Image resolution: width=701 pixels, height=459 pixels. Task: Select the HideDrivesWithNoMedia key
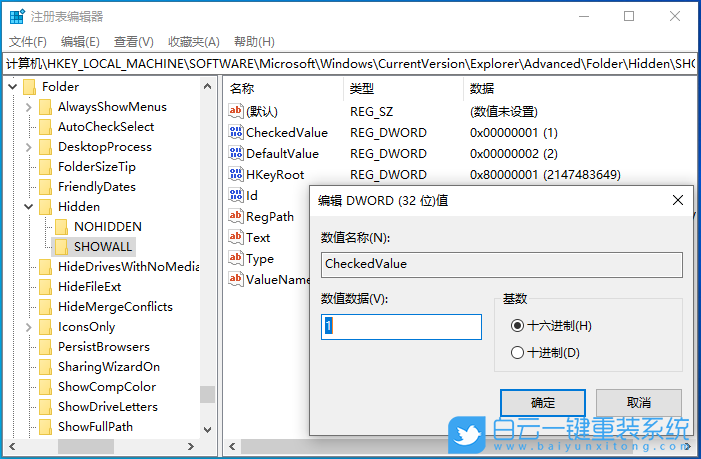point(128,267)
